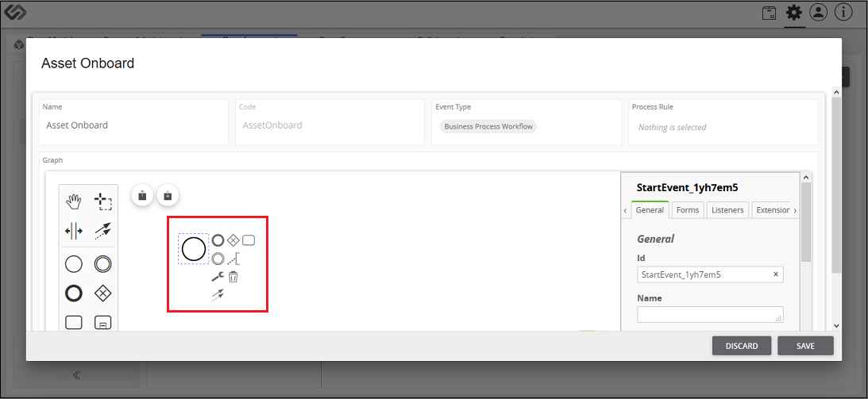Clear the Id field with X
The height and width of the screenshot is (399, 868).
pyautogui.click(x=776, y=274)
